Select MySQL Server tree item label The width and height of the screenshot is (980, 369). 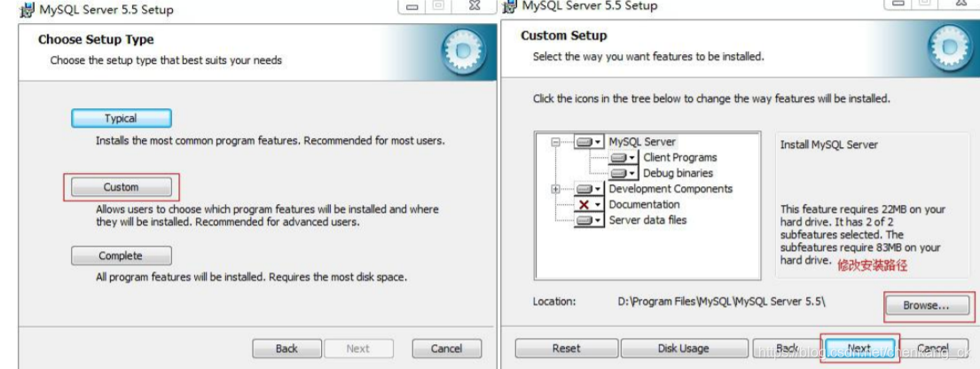pos(642,142)
